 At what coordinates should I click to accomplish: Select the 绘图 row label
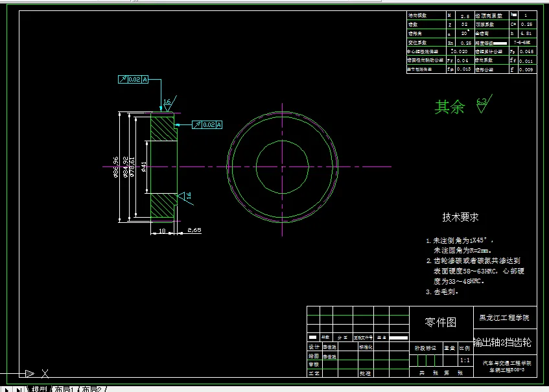tap(314, 356)
